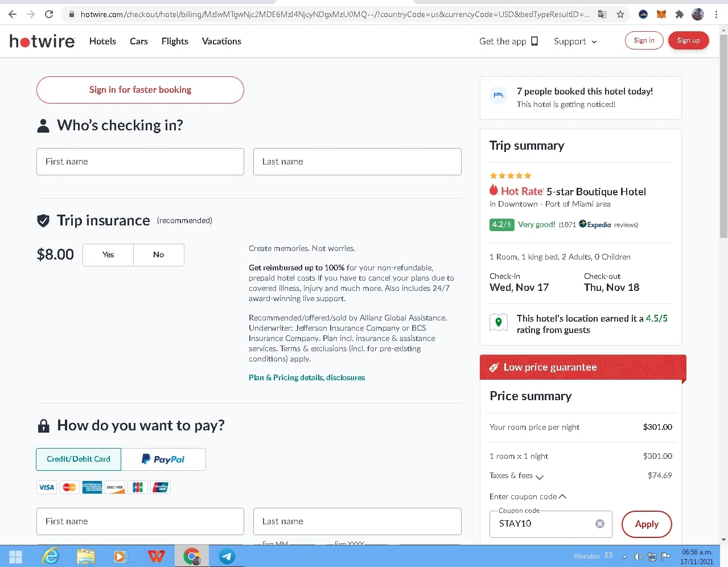Select Credit/Debit Card payment tab

coord(79,459)
